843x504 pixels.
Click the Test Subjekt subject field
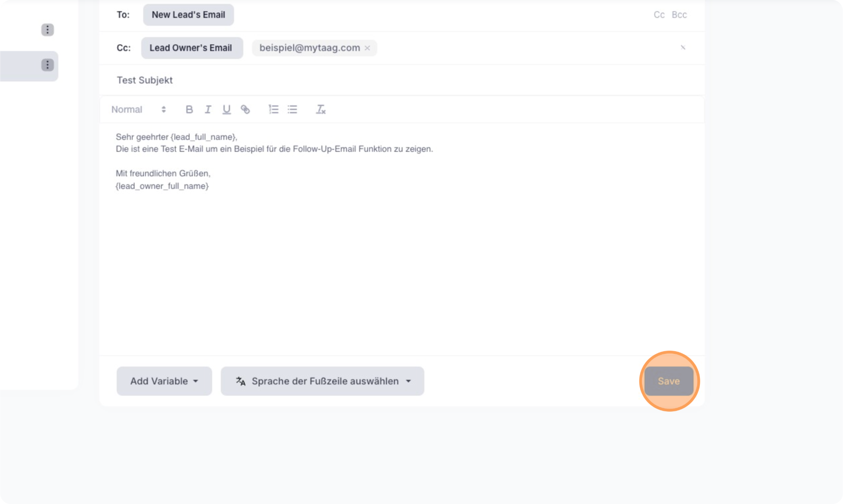(145, 80)
